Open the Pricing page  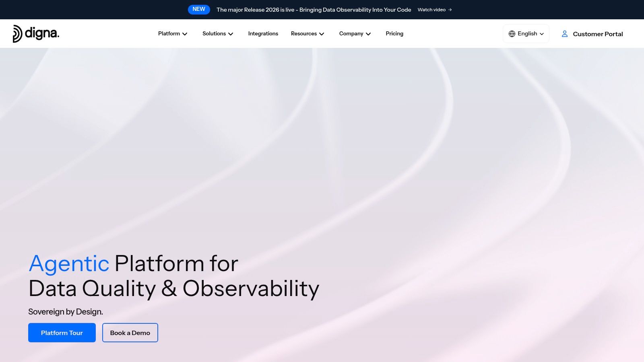pos(394,34)
